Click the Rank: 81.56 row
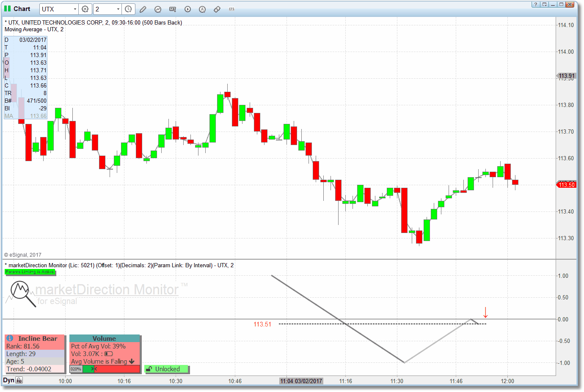 (x=35, y=346)
